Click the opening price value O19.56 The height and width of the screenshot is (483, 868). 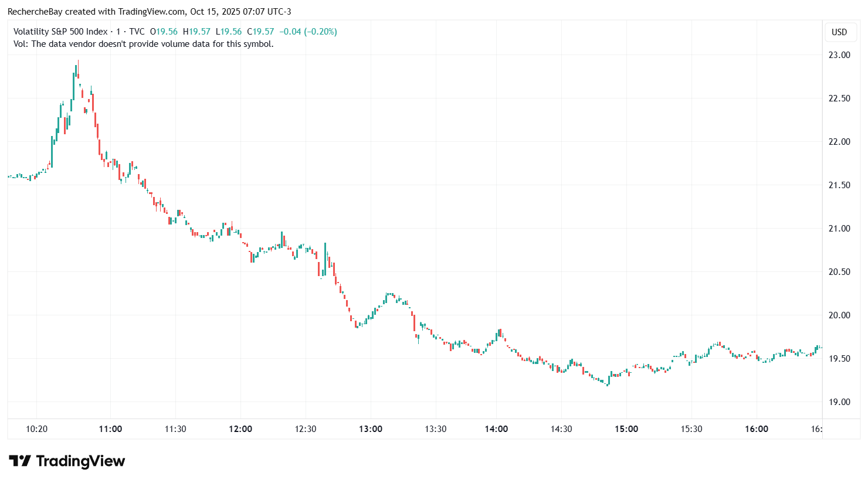tap(164, 32)
